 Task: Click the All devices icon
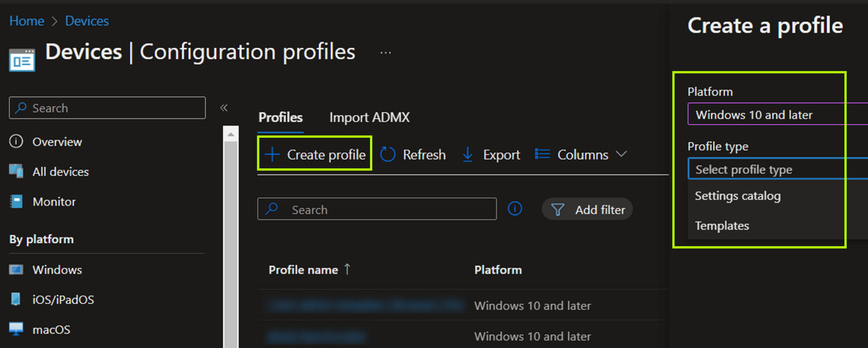click(x=16, y=171)
